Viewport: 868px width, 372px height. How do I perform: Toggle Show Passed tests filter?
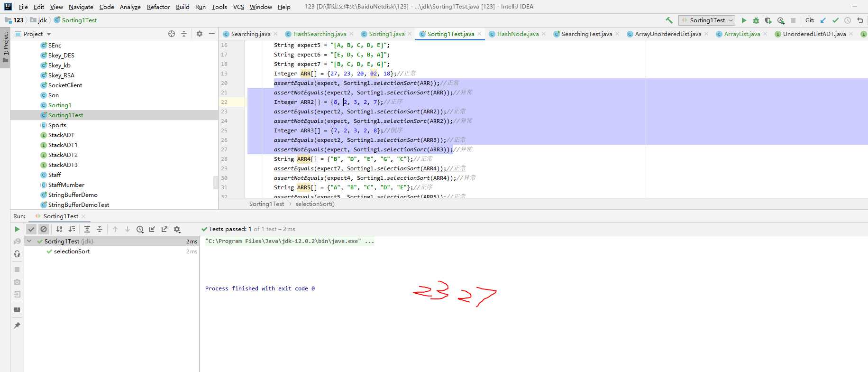pyautogui.click(x=31, y=229)
